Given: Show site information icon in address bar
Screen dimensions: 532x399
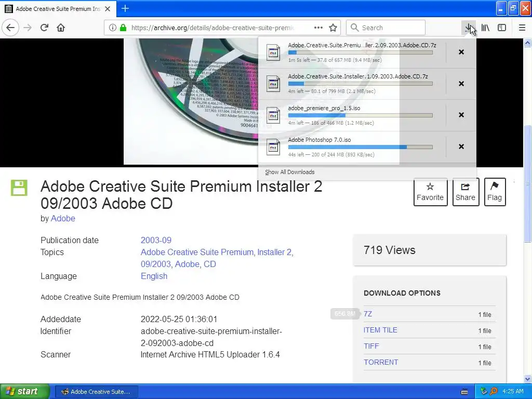Looking at the screenshot, I should [x=113, y=28].
